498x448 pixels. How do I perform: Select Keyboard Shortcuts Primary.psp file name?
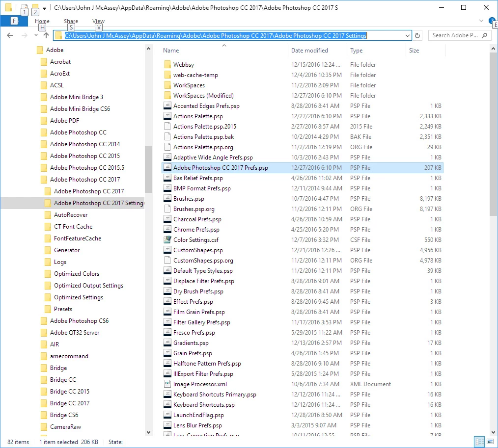[x=215, y=395]
